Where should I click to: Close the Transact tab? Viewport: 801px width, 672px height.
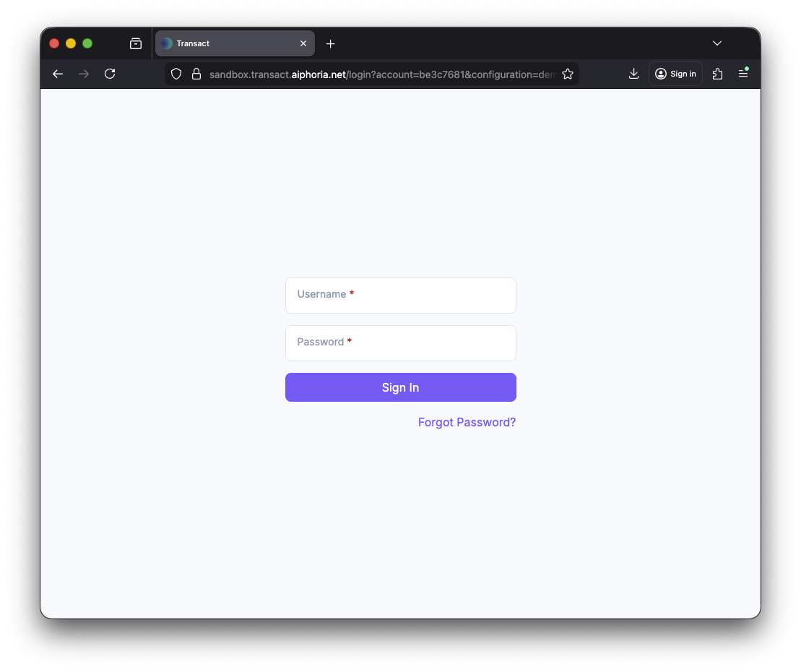pyautogui.click(x=303, y=43)
